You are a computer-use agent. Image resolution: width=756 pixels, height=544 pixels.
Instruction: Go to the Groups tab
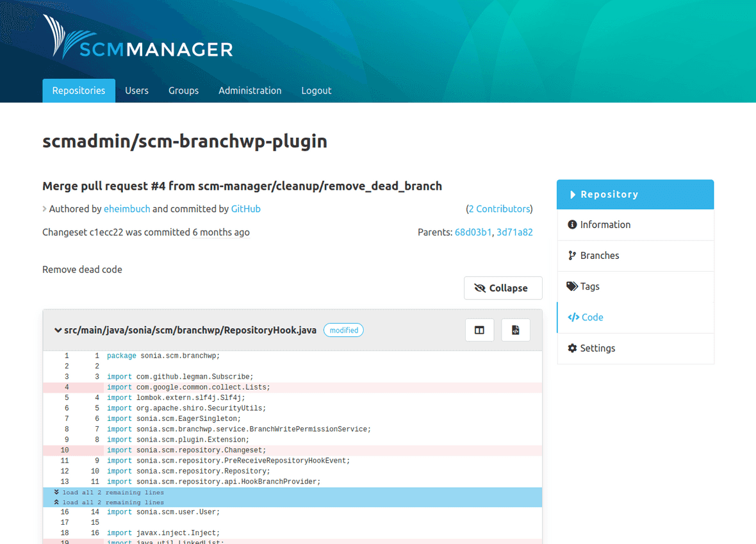[183, 90]
